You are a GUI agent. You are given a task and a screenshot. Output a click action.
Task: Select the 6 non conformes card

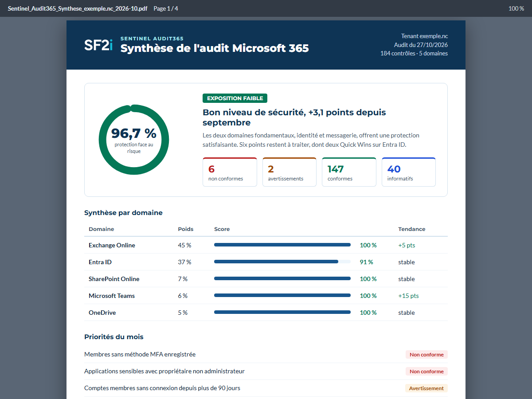pyautogui.click(x=230, y=172)
